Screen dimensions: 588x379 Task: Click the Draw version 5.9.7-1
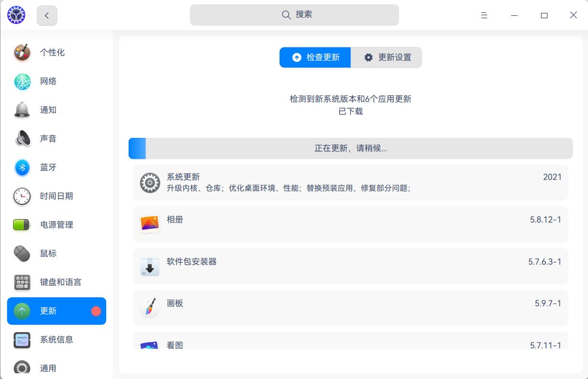548,303
